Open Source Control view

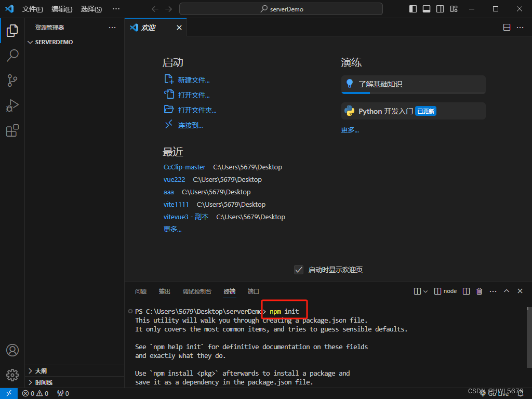12,81
